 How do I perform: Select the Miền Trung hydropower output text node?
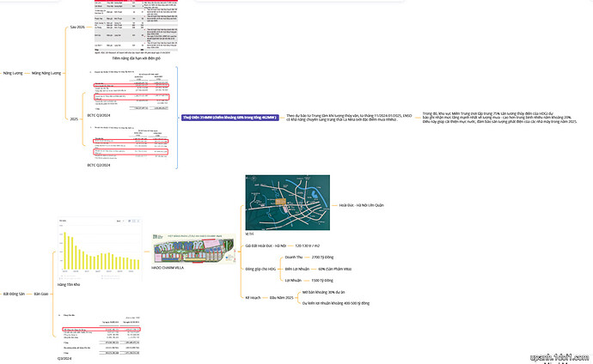coord(499,118)
